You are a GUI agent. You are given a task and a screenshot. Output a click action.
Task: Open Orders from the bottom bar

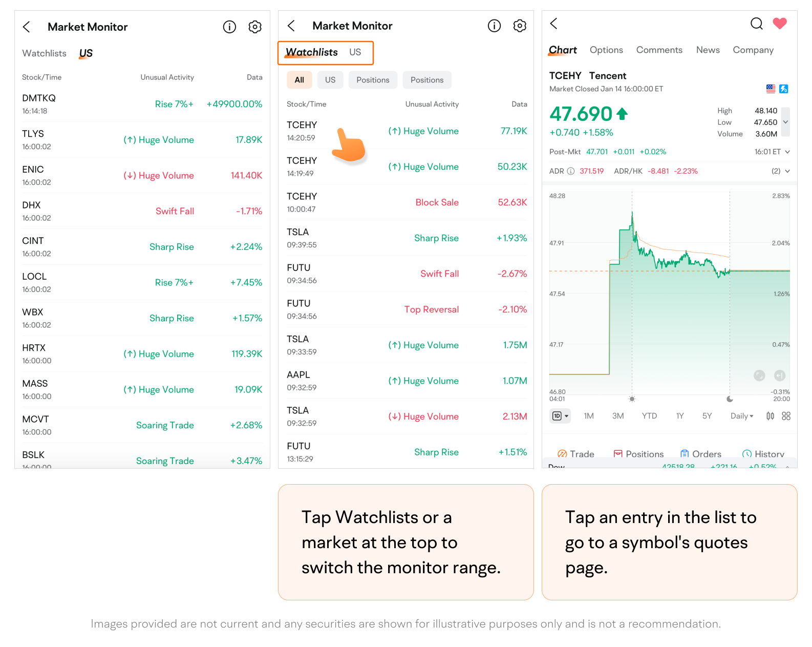point(700,454)
